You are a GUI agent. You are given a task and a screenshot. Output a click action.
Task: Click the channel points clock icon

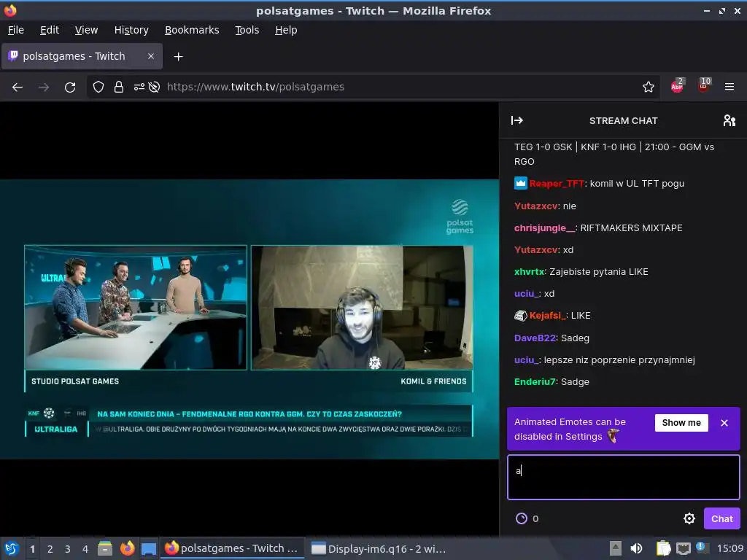[x=522, y=518]
